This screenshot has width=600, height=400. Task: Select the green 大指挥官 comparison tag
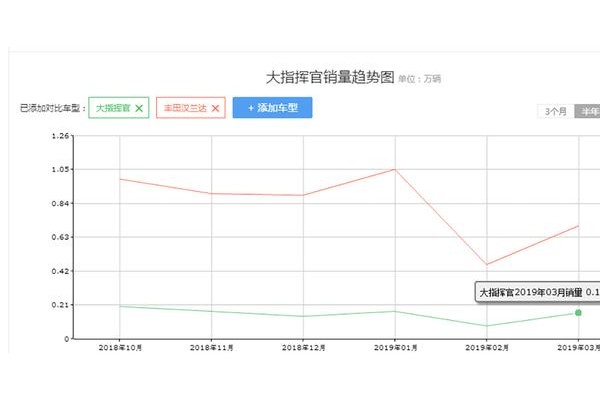click(x=112, y=108)
